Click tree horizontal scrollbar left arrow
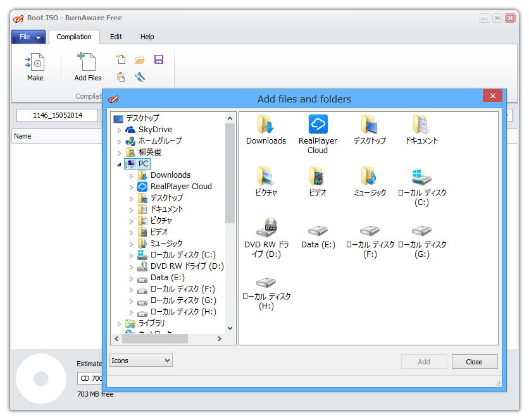This screenshot has height=420, width=529. point(116,338)
